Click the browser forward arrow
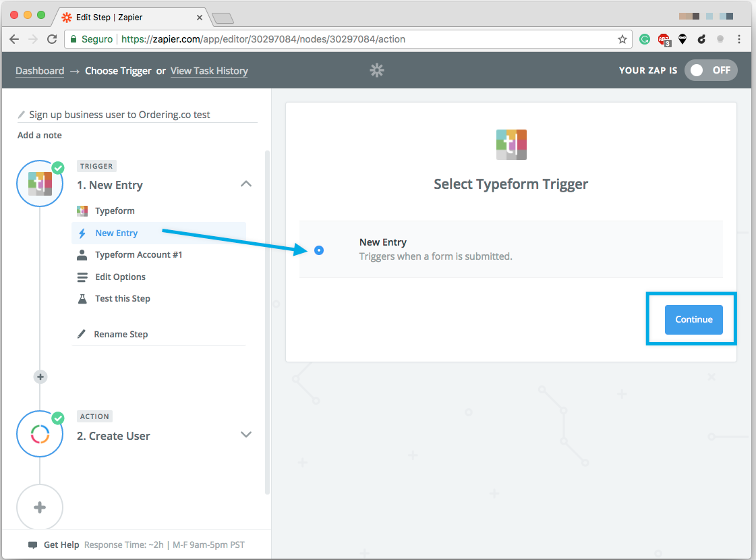The height and width of the screenshot is (560, 756). coord(33,39)
